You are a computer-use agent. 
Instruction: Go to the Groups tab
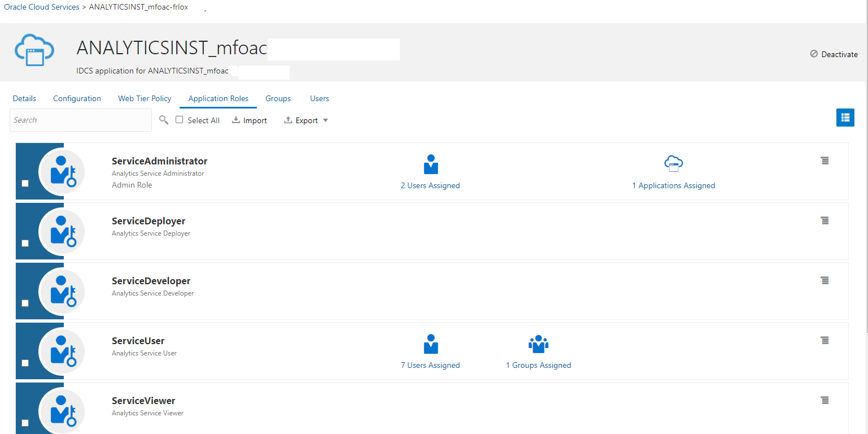click(278, 98)
